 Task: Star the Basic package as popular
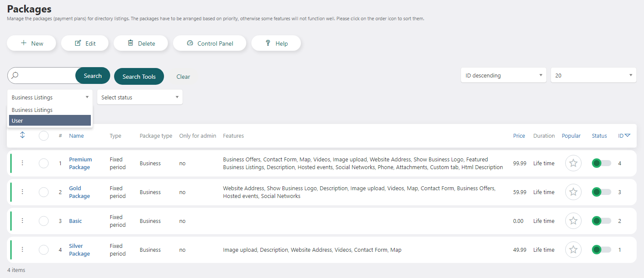[x=573, y=221]
